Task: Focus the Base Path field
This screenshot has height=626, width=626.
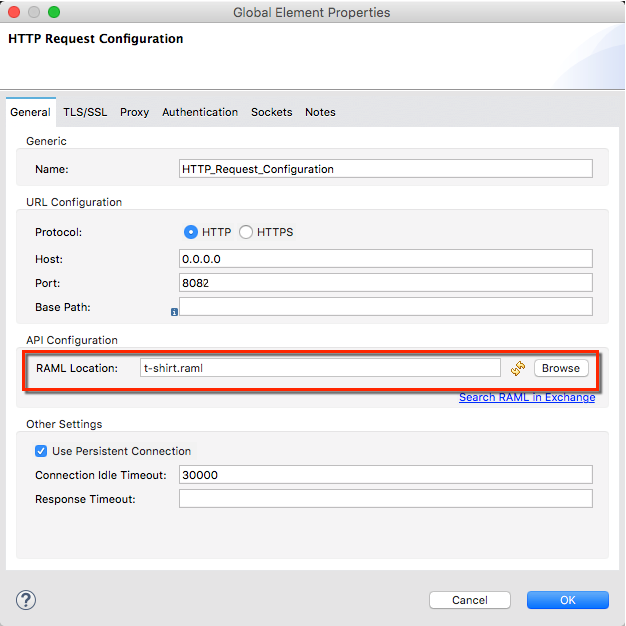Action: 386,307
